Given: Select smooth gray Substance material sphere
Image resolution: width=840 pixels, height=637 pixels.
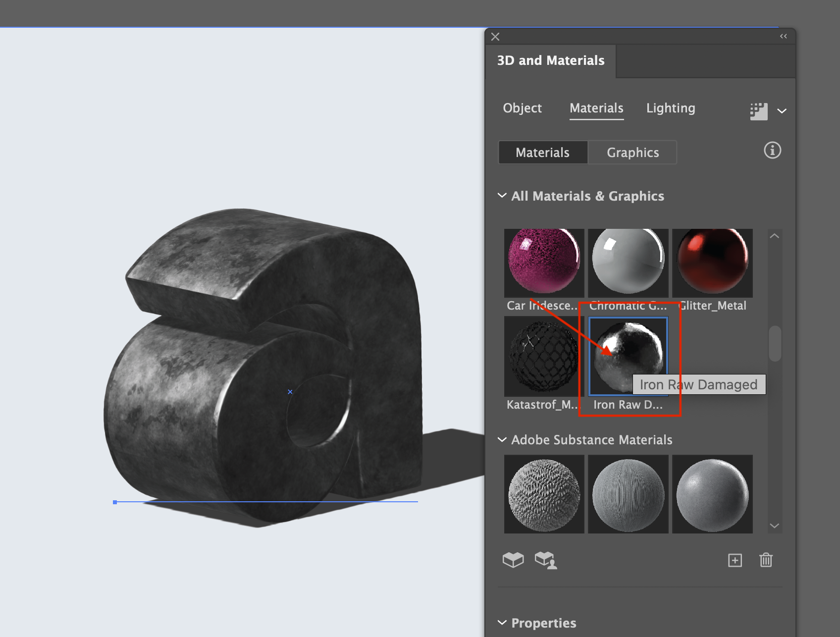Looking at the screenshot, I should tap(712, 494).
